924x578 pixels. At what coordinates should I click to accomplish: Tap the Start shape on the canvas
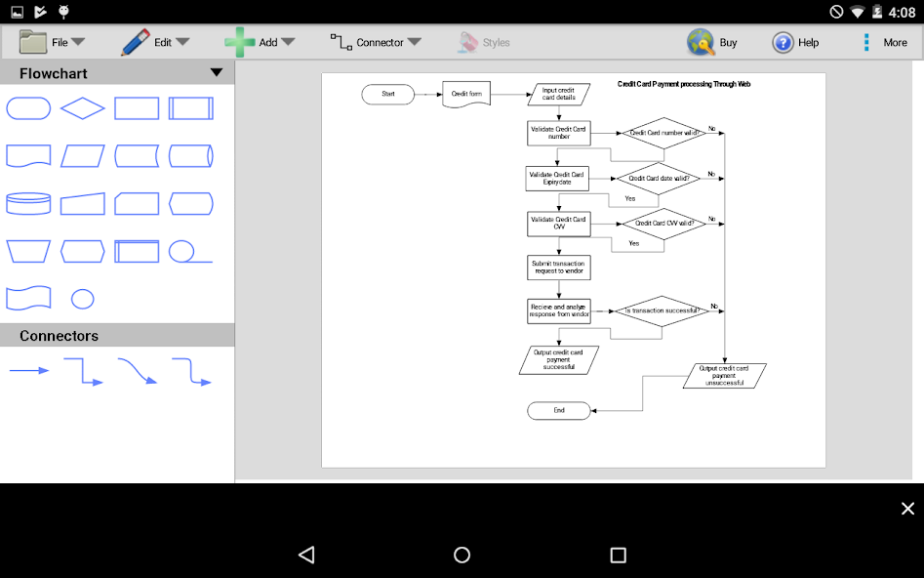[387, 94]
